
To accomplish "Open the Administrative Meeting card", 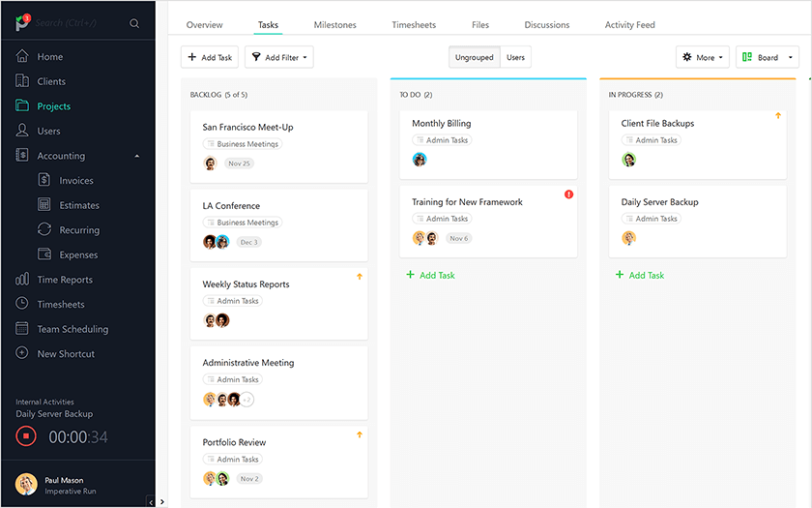I will 279,383.
